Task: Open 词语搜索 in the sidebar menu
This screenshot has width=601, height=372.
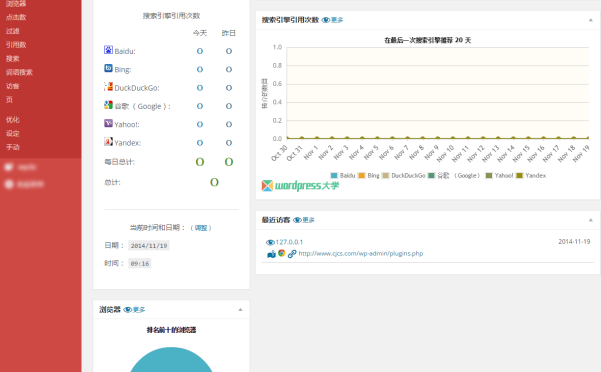Action: pos(19,72)
